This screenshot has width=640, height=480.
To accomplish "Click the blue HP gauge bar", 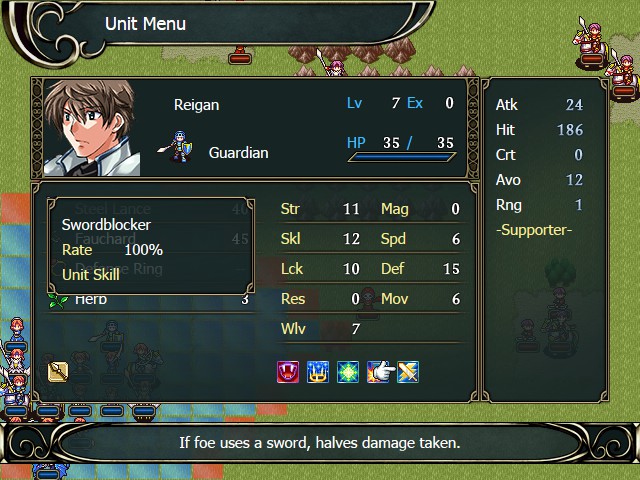I will tap(402, 157).
